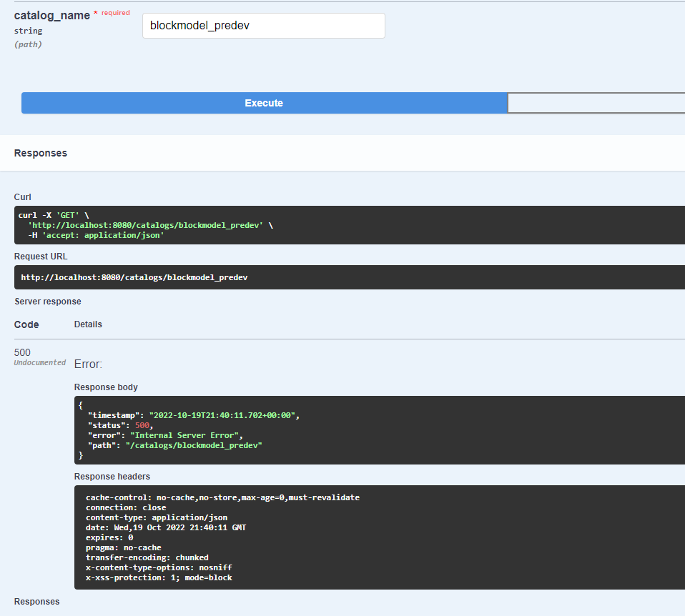
Task: Click the 'connection: close' header line
Action: [x=126, y=507]
